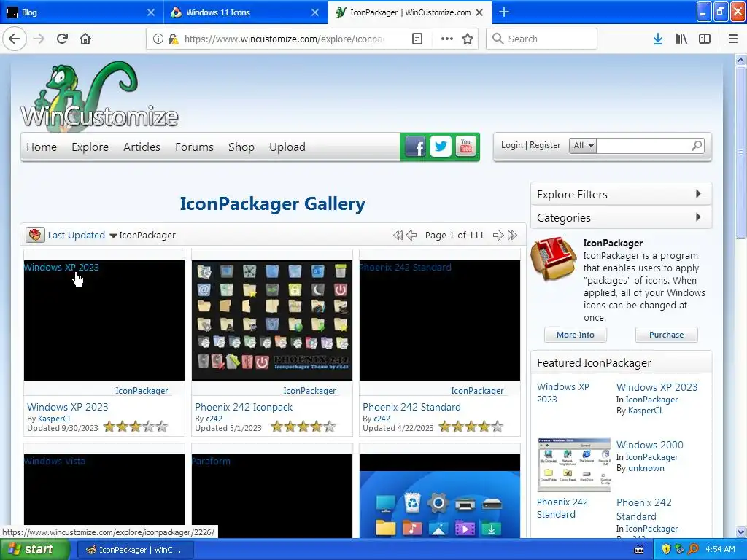The height and width of the screenshot is (560, 747).
Task: Bookmark this page with the star
Action: [x=468, y=39]
